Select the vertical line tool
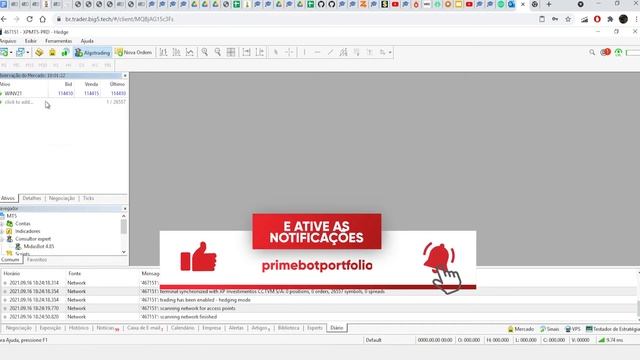640x360 pixels. pyautogui.click(x=304, y=52)
